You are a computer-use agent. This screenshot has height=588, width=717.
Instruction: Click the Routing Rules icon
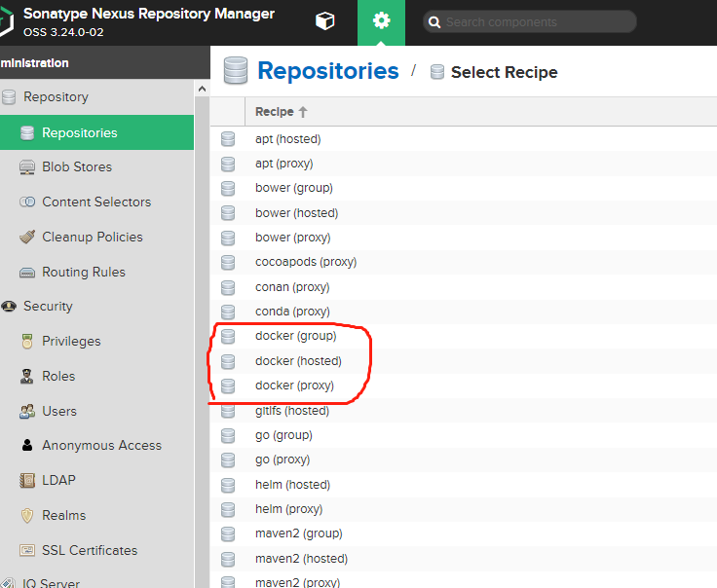coord(27,273)
